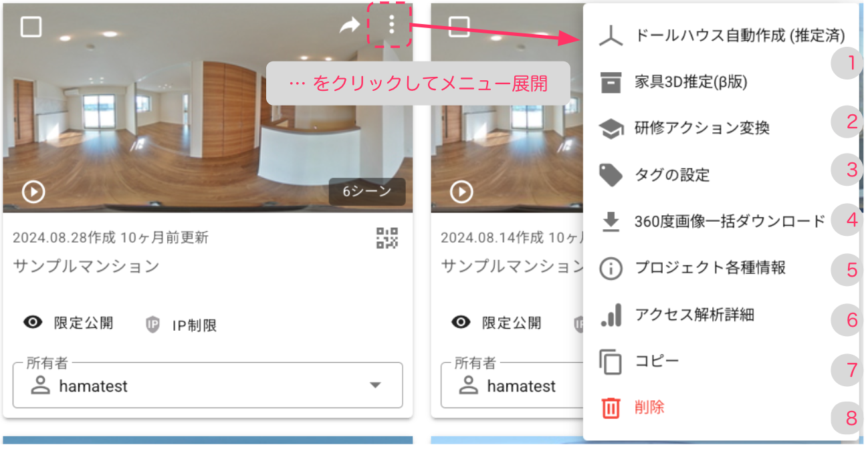The width and height of the screenshot is (868, 449).
Task: Toggle 限定公開 visibility on second card
Action: 496,323
